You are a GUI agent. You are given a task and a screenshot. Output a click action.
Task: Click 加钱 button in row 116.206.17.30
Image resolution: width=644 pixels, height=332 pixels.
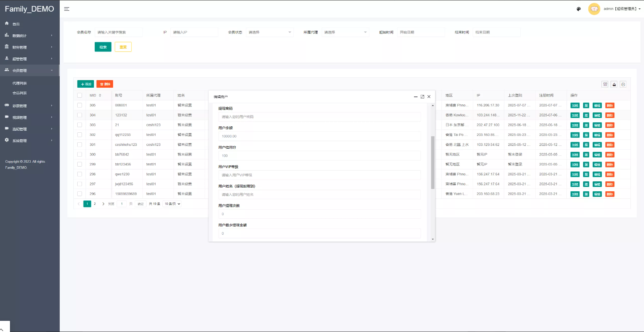pos(575,106)
